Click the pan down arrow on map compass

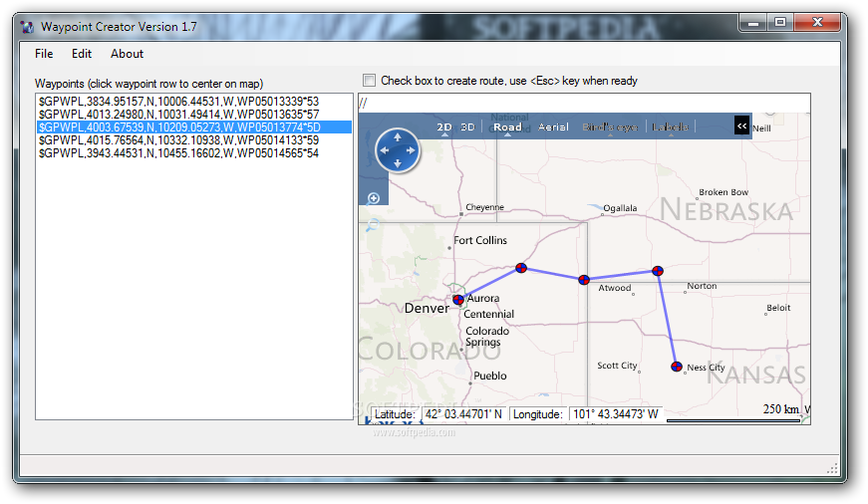[397, 163]
